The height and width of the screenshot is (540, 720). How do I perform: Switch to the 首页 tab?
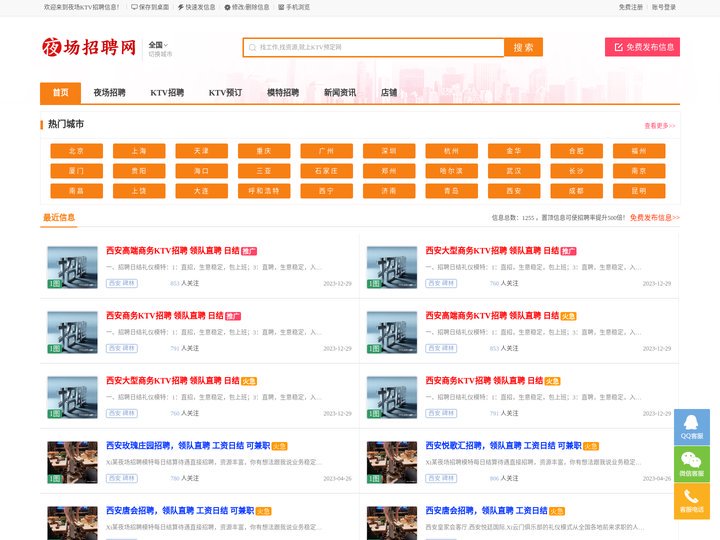pyautogui.click(x=61, y=93)
